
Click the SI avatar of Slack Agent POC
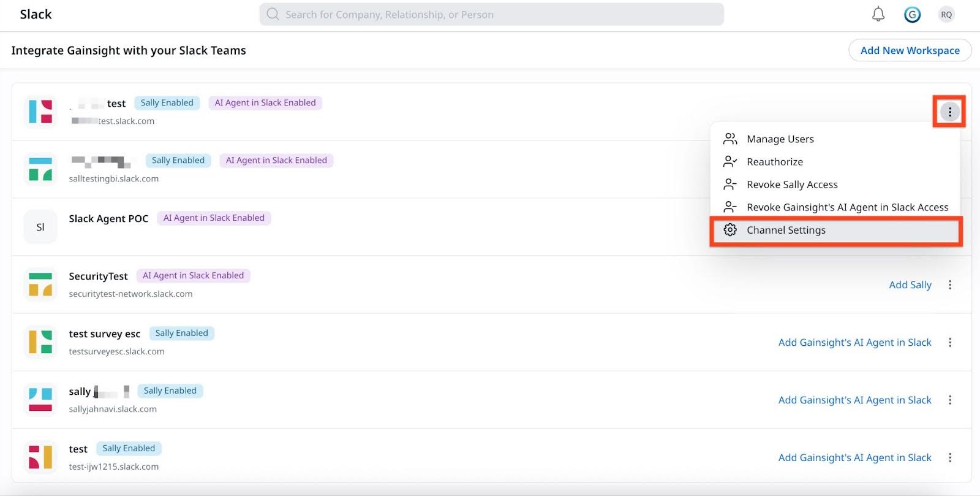pos(40,227)
